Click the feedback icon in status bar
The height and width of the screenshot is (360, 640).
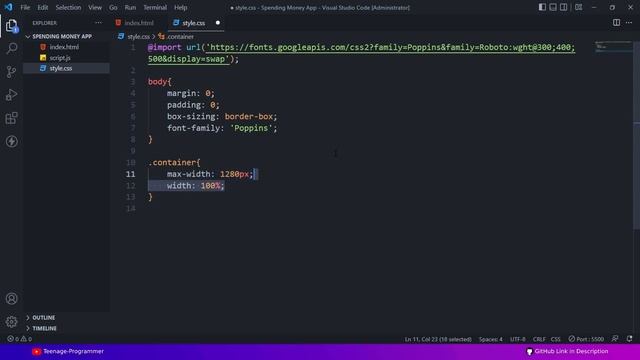[x=615, y=339]
